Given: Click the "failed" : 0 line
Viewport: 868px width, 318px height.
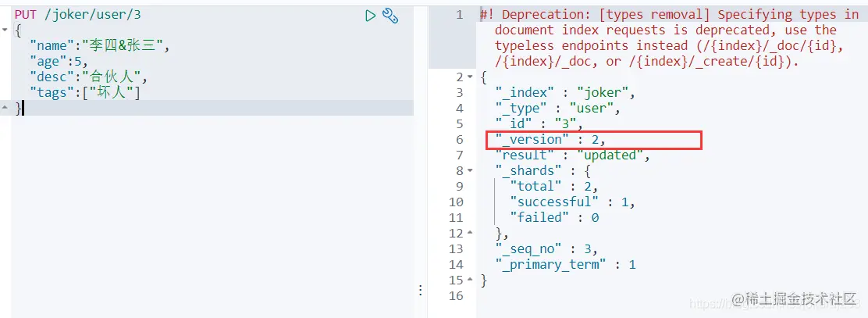Looking at the screenshot, I should (554, 217).
